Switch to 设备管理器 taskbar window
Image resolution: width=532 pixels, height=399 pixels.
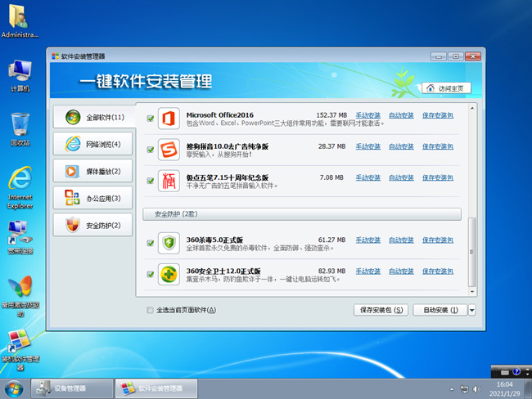(72, 388)
